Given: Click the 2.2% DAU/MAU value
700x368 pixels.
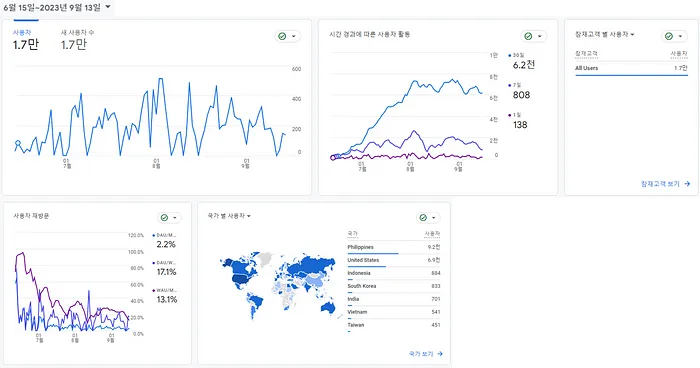Looking at the screenshot, I should [166, 244].
